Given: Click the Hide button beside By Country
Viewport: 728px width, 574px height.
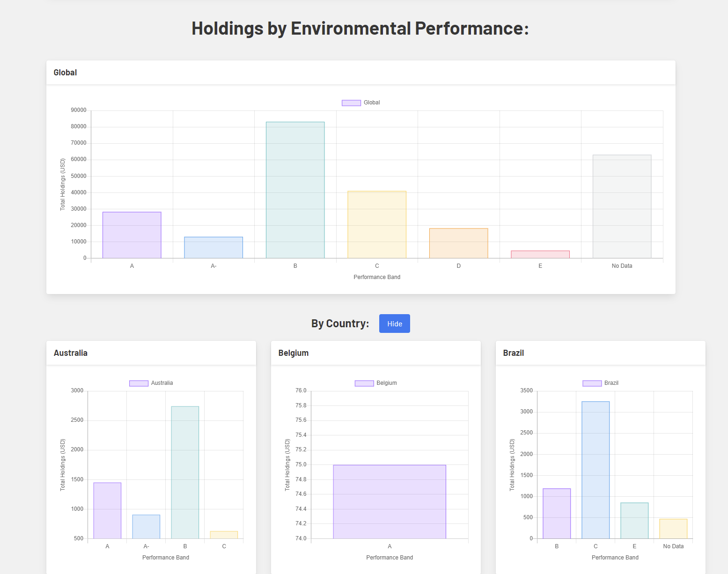Looking at the screenshot, I should tap(394, 324).
